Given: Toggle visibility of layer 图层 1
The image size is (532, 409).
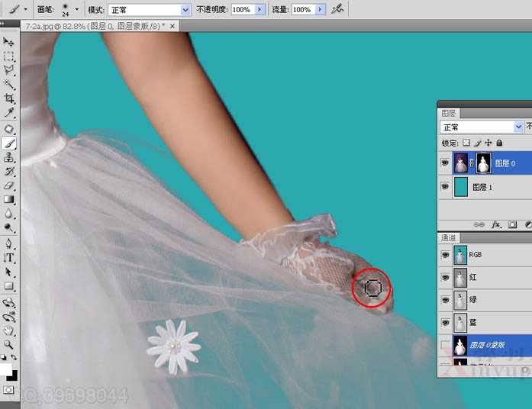Looking at the screenshot, I should 445,187.
